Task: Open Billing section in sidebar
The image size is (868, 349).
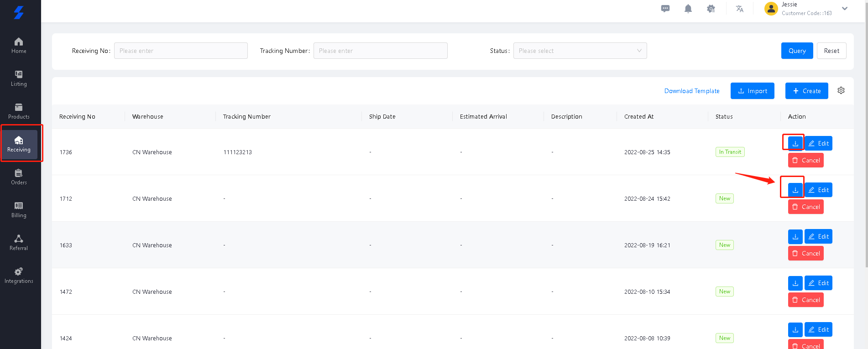Action: (x=19, y=210)
